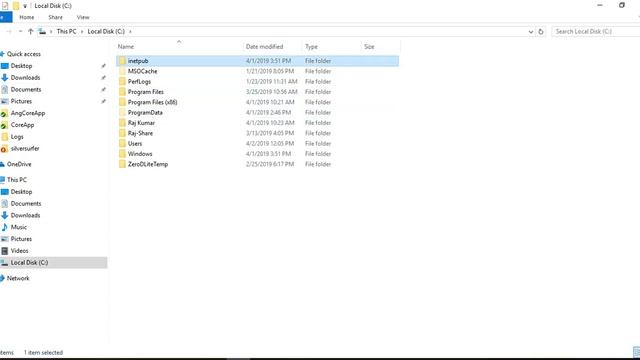Image resolution: width=640 pixels, height=360 pixels.
Task: Click the CoreApp pinned folder icon
Action: pos(4,125)
